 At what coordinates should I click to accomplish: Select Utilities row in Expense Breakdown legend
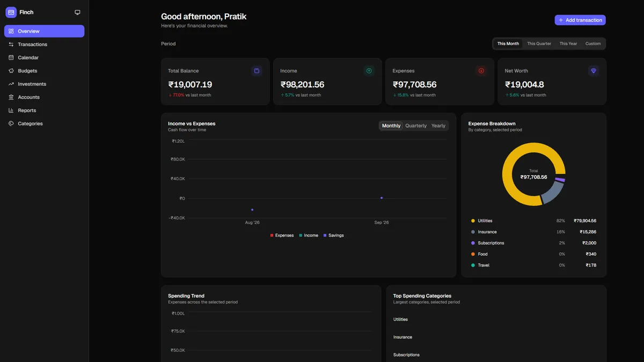533,221
